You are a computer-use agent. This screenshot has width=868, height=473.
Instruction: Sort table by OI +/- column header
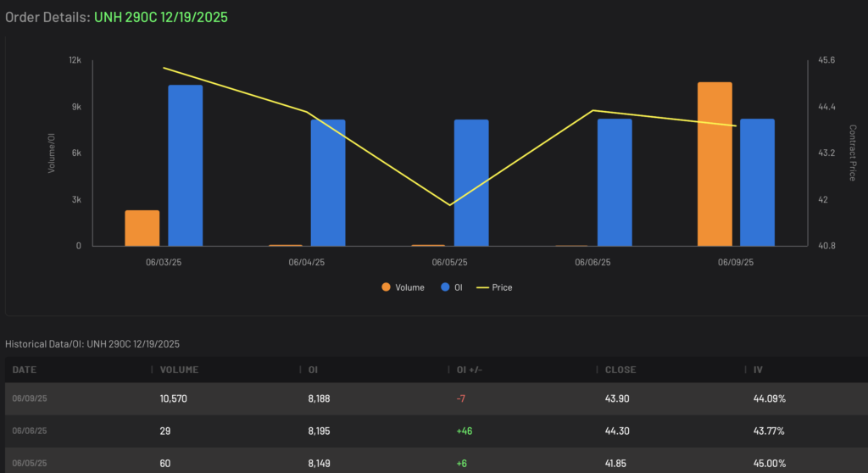pos(470,370)
